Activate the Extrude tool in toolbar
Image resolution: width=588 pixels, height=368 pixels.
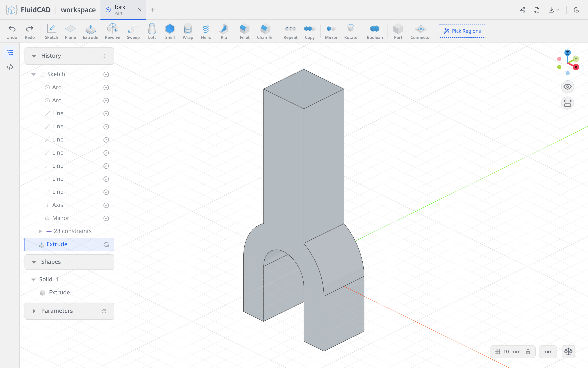(x=90, y=31)
